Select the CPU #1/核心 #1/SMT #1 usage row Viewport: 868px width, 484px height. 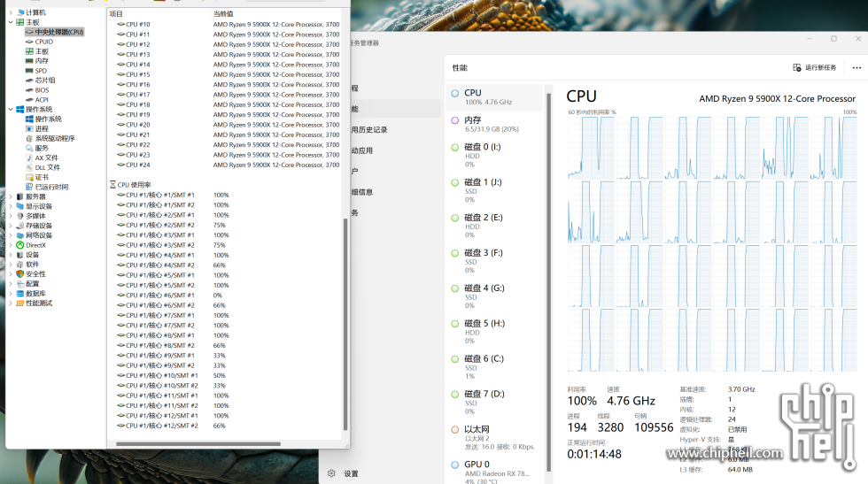(224, 195)
